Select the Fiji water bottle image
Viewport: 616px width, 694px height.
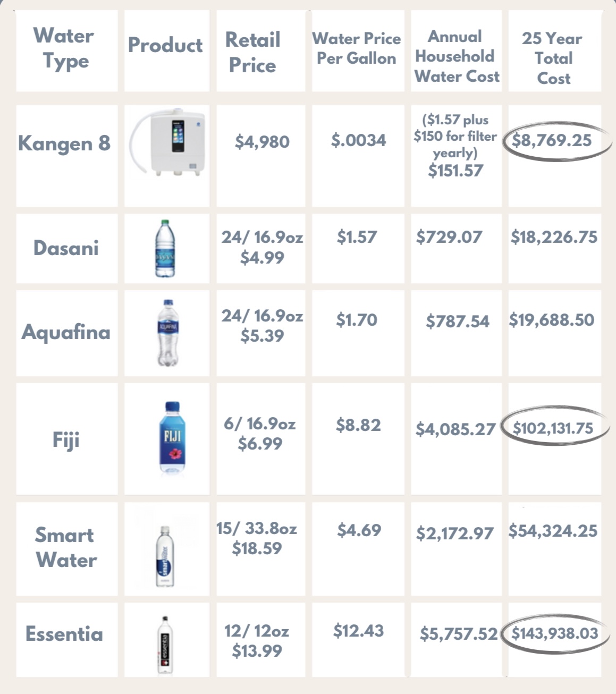pos(172,437)
